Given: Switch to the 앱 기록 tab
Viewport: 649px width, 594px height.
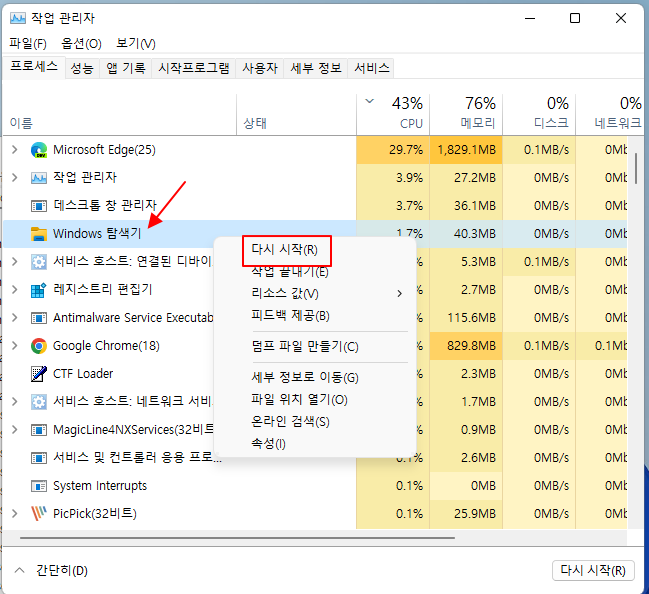Looking at the screenshot, I should [x=125, y=68].
